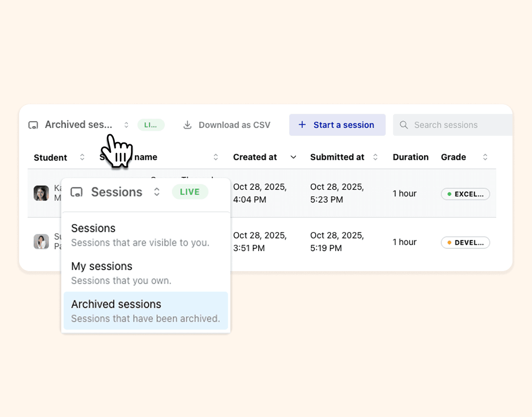Click the sessions icon beside "Archived ses..." heading
532x417 pixels.
33,125
